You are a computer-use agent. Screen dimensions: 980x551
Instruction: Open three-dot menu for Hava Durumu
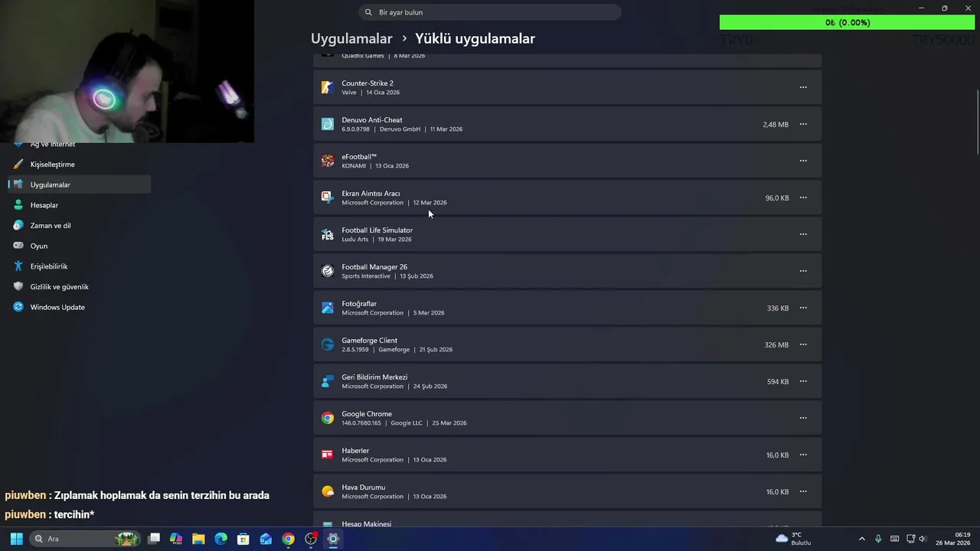point(803,491)
